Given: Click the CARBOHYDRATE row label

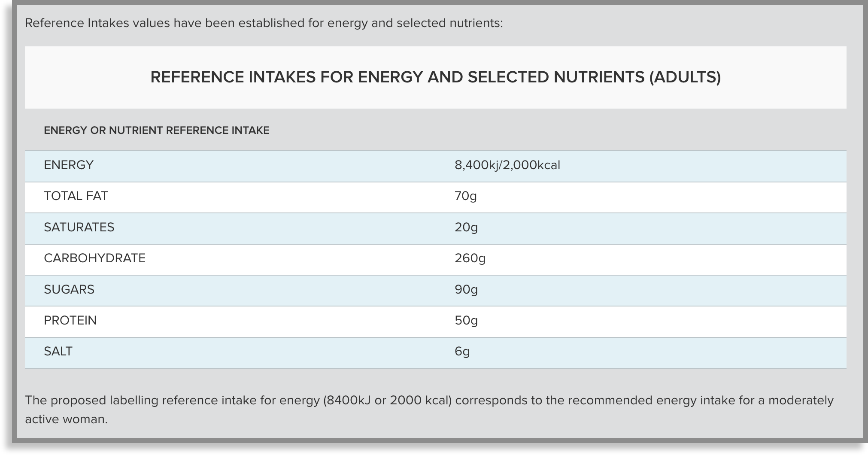Looking at the screenshot, I should (94, 258).
